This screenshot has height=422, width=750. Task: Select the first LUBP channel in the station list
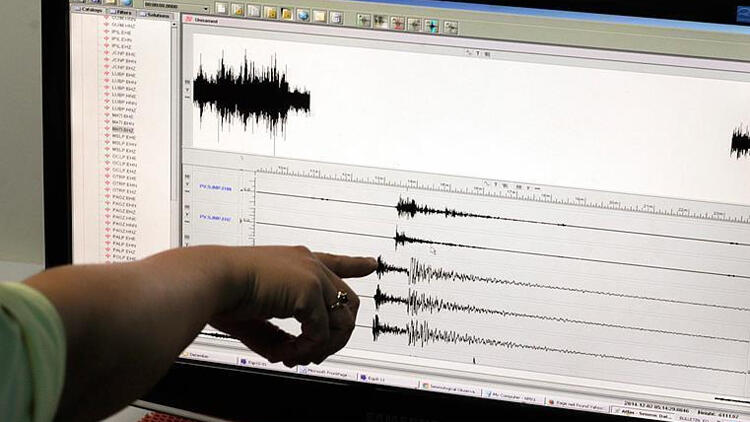[x=124, y=73]
